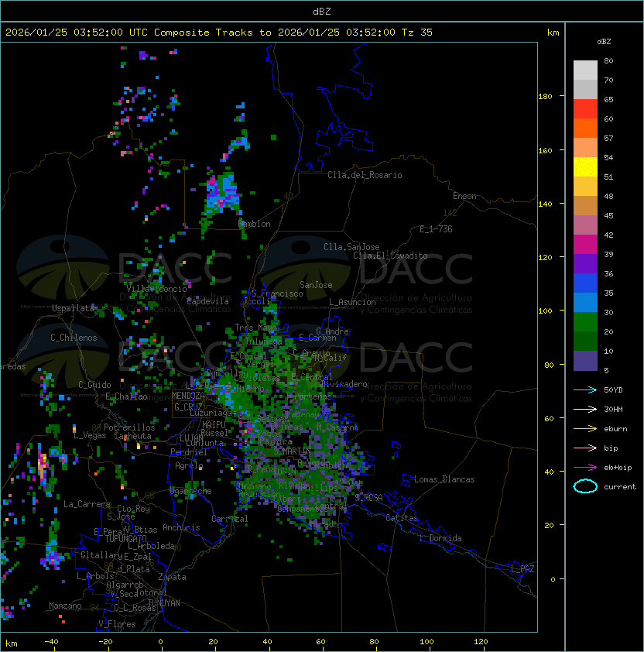Click the 0 tick on bottom axis
Image resolution: width=644 pixels, height=652 pixels.
[x=160, y=642]
